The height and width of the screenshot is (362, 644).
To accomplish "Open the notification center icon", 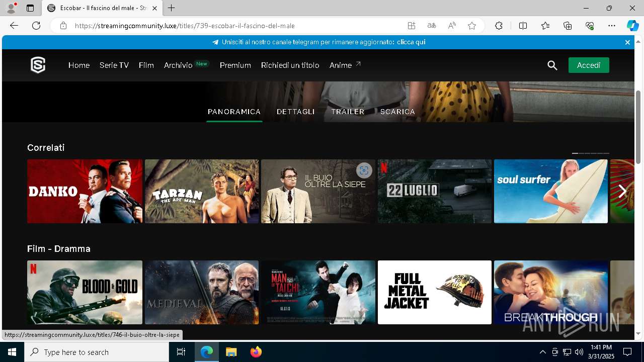I will (627, 352).
